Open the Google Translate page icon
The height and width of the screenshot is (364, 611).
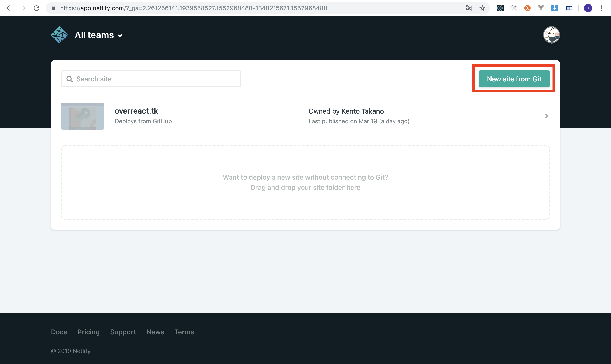coord(469,8)
